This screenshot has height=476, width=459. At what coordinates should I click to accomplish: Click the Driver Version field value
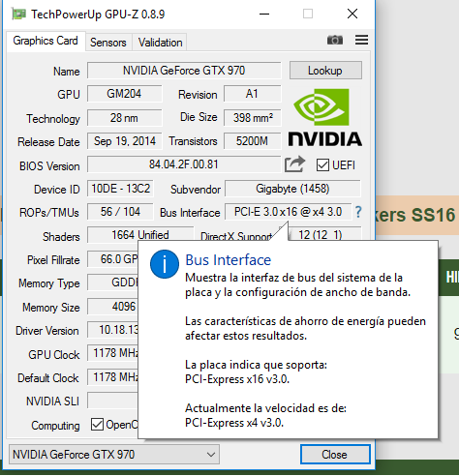point(112,330)
